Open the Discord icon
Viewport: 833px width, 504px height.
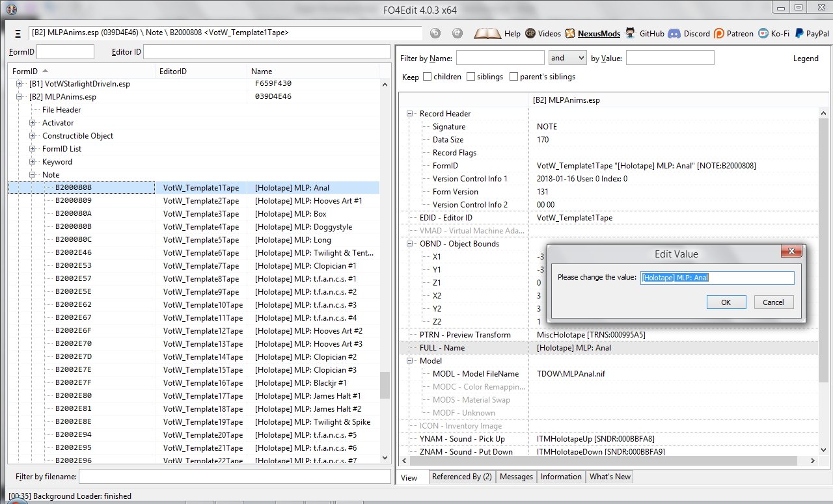[x=674, y=33]
